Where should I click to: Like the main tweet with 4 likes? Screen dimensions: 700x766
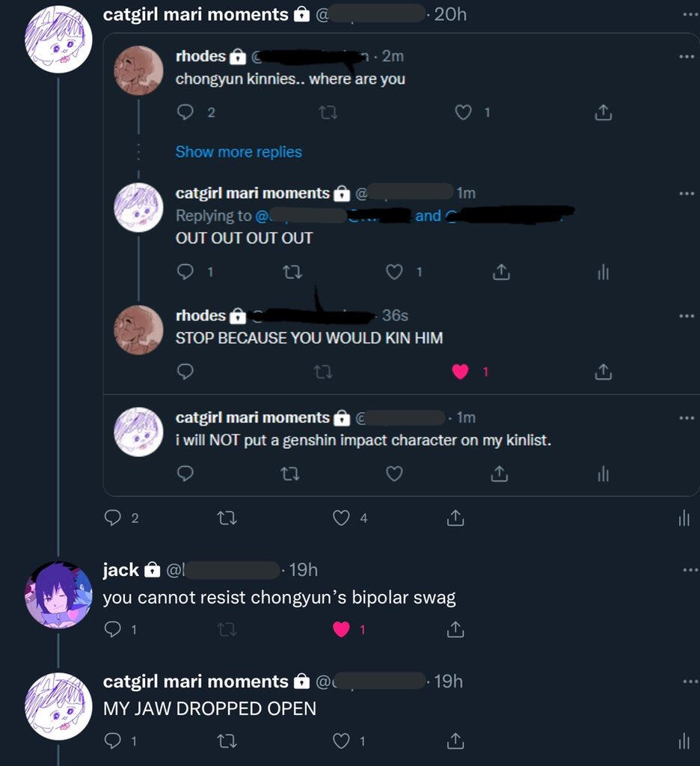[341, 518]
